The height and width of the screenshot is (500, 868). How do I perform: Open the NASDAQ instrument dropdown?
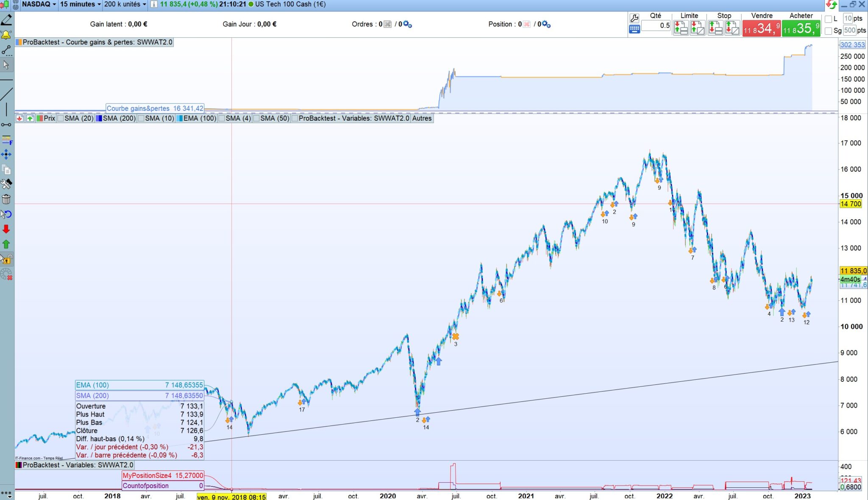coord(39,4)
